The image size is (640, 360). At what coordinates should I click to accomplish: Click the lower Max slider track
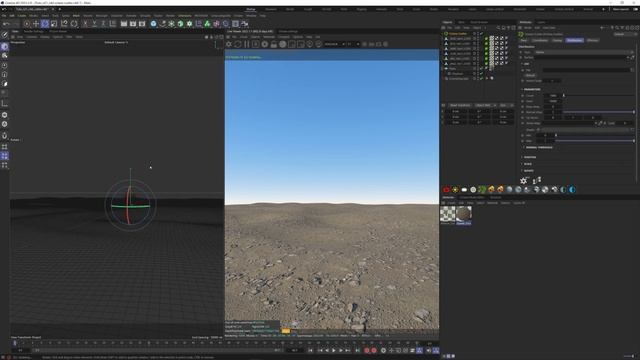click(x=594, y=141)
